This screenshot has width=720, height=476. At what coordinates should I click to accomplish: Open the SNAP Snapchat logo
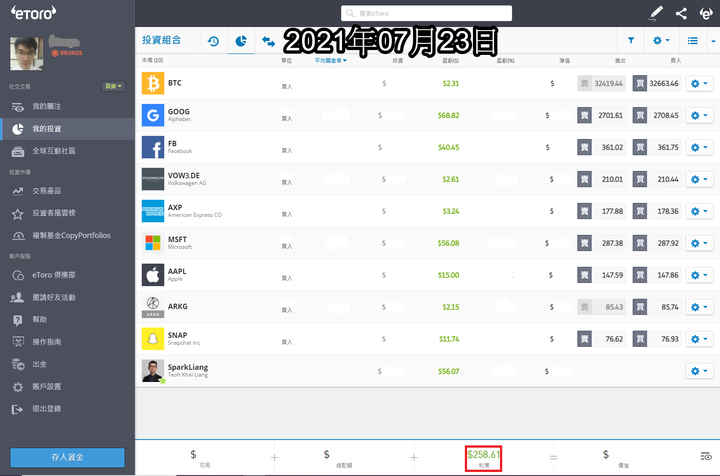tap(153, 339)
